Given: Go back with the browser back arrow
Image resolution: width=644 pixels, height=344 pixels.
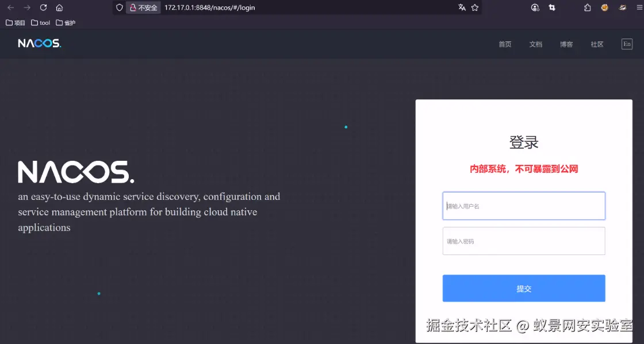Looking at the screenshot, I should pyautogui.click(x=11, y=8).
